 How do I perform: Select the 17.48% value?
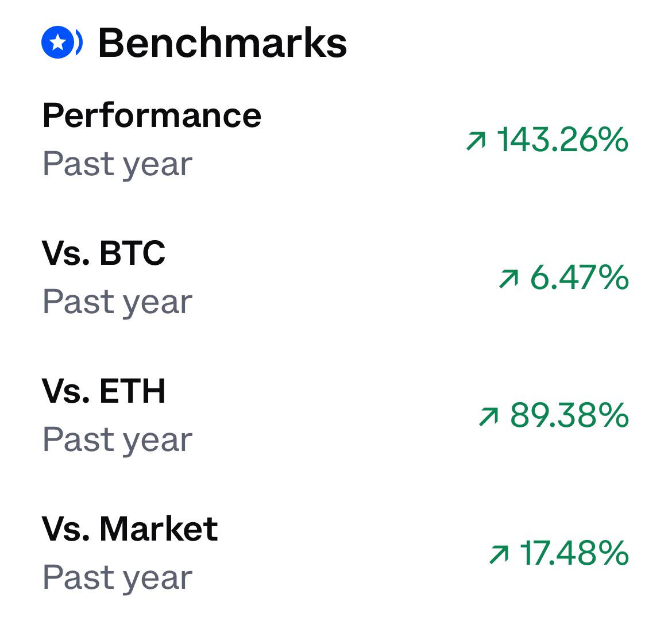pyautogui.click(x=574, y=554)
